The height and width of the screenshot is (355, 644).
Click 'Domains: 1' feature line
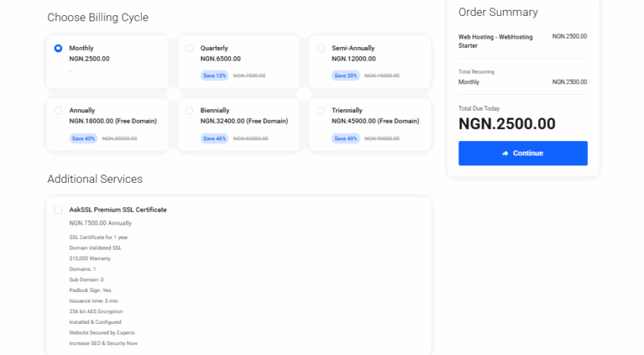point(83,269)
